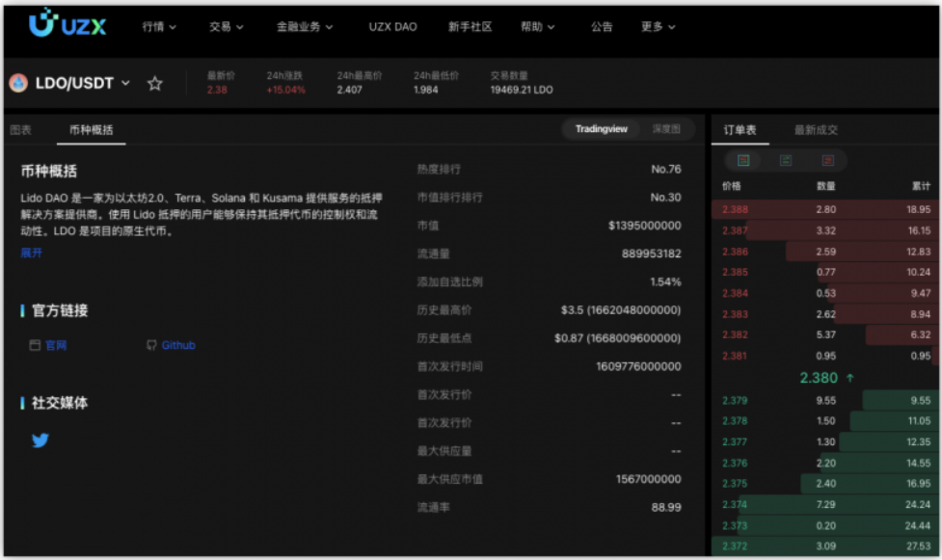Open the 官网 link
Image resolution: width=942 pixels, height=560 pixels.
click(55, 345)
